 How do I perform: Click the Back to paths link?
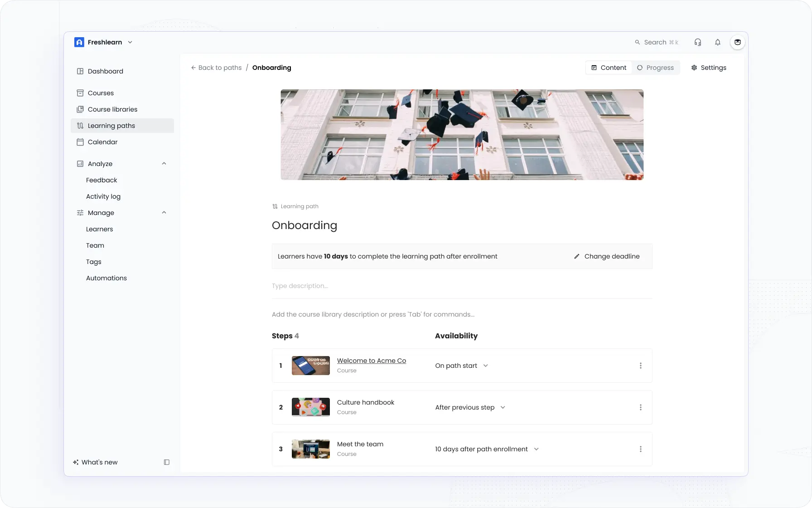(x=216, y=67)
